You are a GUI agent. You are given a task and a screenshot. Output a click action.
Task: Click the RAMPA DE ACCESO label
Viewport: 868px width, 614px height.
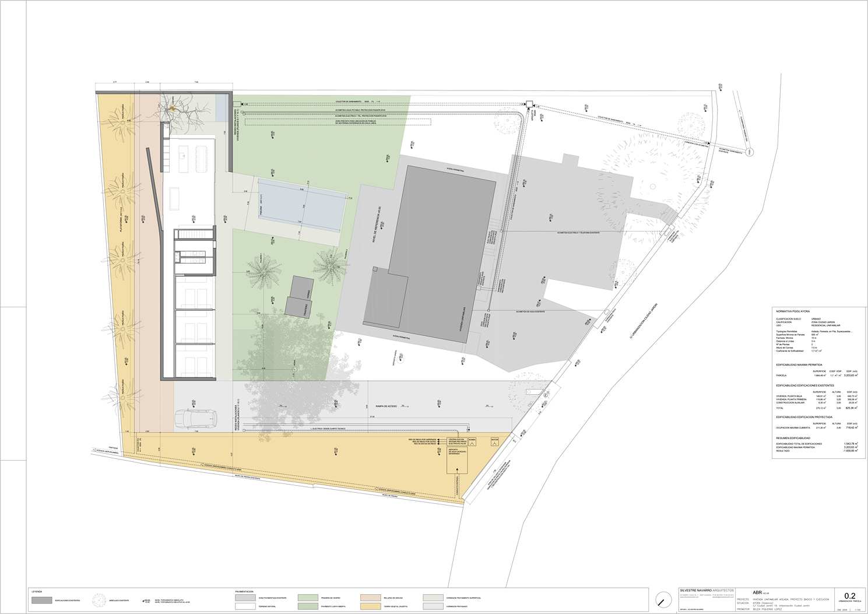click(385, 406)
